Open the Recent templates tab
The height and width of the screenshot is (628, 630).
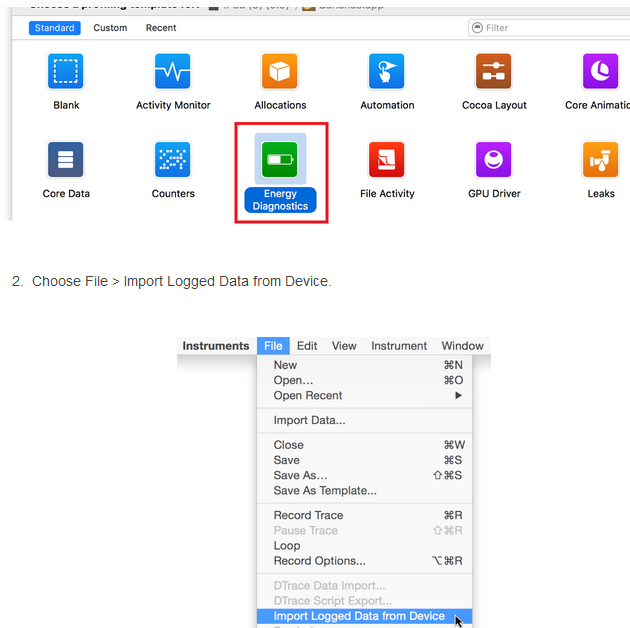tap(161, 28)
